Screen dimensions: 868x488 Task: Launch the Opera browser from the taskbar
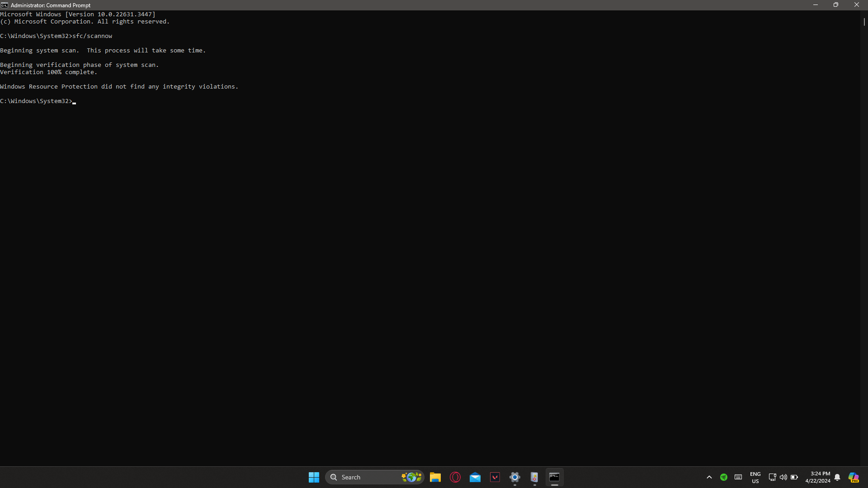point(455,477)
